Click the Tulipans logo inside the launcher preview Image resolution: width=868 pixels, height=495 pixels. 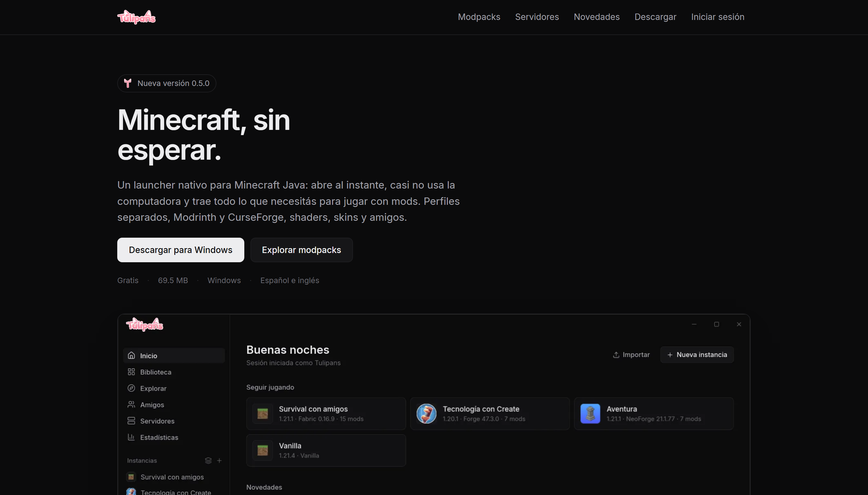point(145,325)
